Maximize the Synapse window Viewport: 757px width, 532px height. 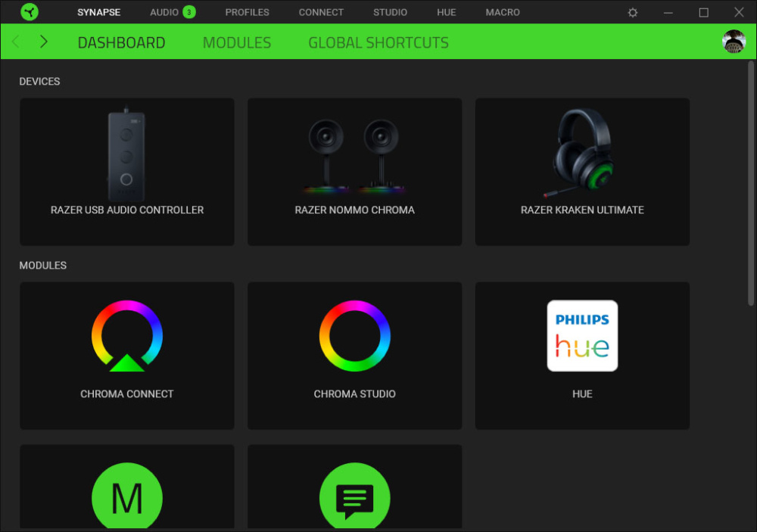coord(703,13)
